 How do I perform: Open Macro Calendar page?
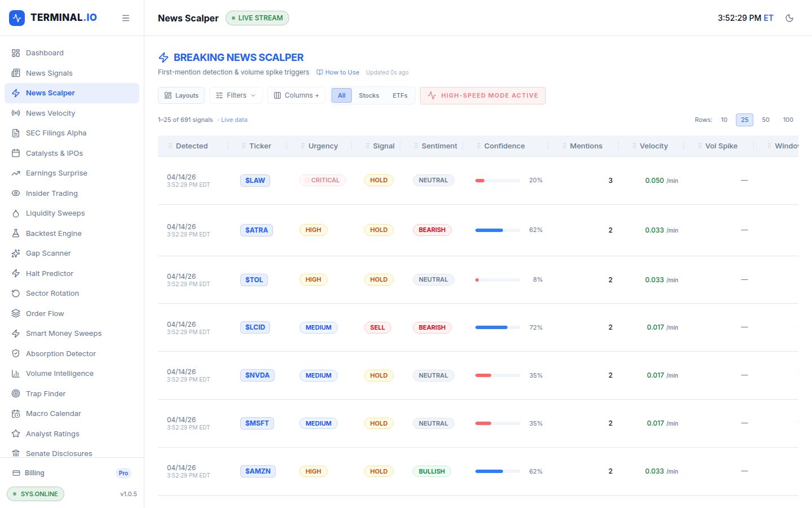72,414
